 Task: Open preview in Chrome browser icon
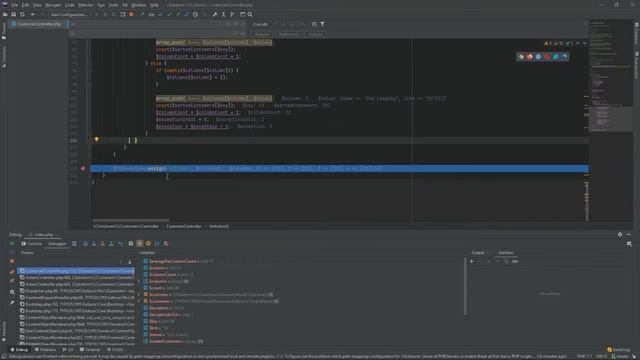tap(521, 57)
